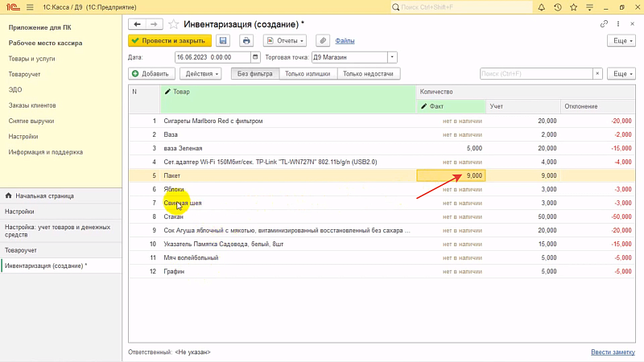644x362 pixels.
Task: Click the back navigation arrow
Action: pyautogui.click(x=137, y=25)
